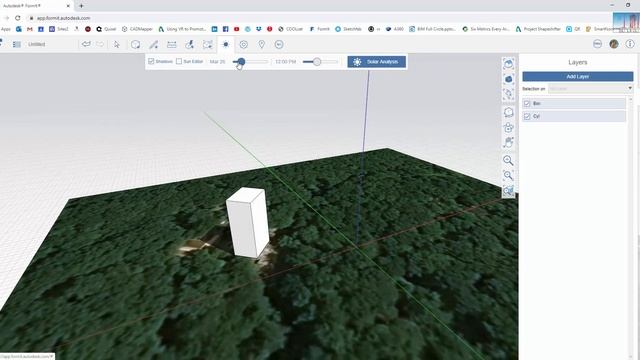Image resolution: width=640 pixels, height=360 pixels.
Task: Activate the Pan hand tool
Action: click(x=509, y=142)
